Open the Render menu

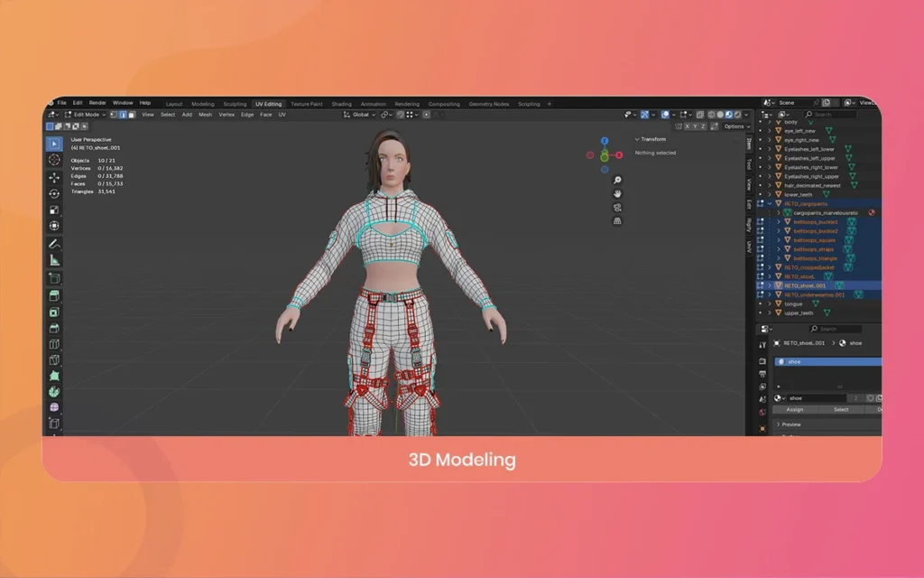(97, 103)
